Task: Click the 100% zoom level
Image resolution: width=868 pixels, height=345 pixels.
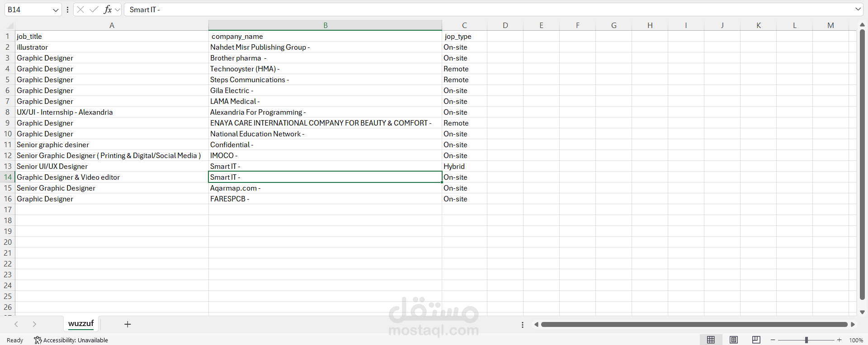Action: [856, 340]
